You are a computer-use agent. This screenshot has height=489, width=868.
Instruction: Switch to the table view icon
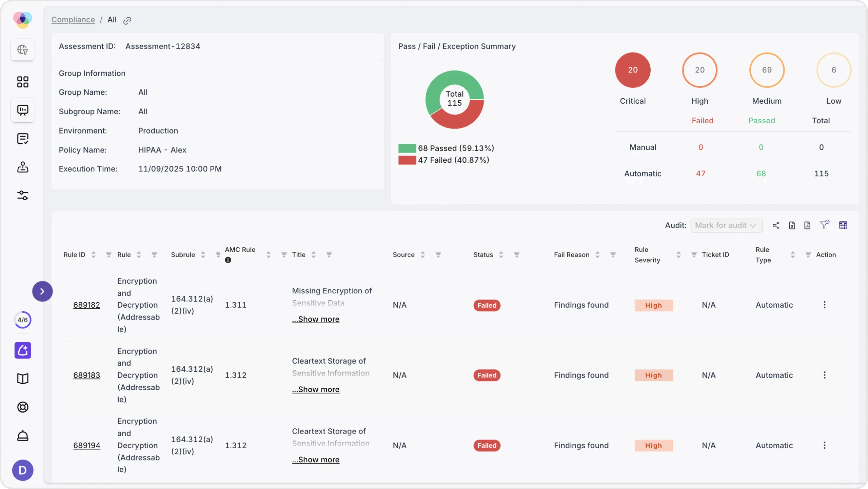pyautogui.click(x=844, y=225)
